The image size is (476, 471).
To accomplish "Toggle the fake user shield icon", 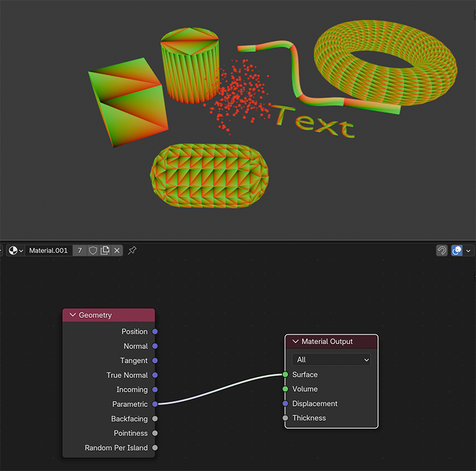I will (93, 250).
